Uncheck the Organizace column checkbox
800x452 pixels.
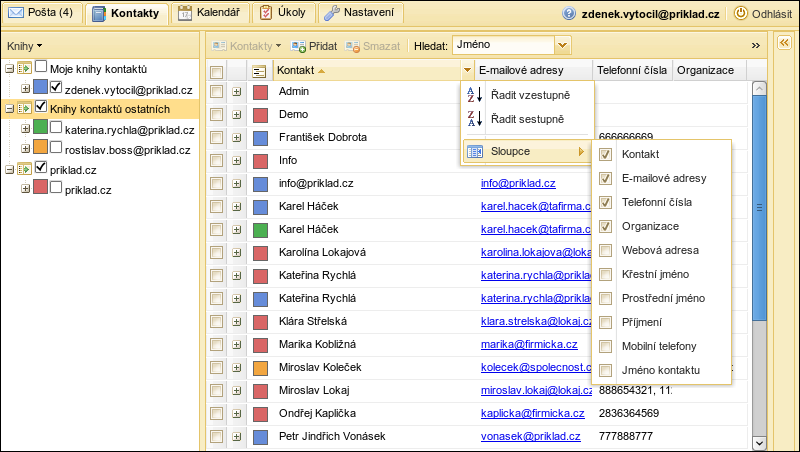(x=605, y=226)
